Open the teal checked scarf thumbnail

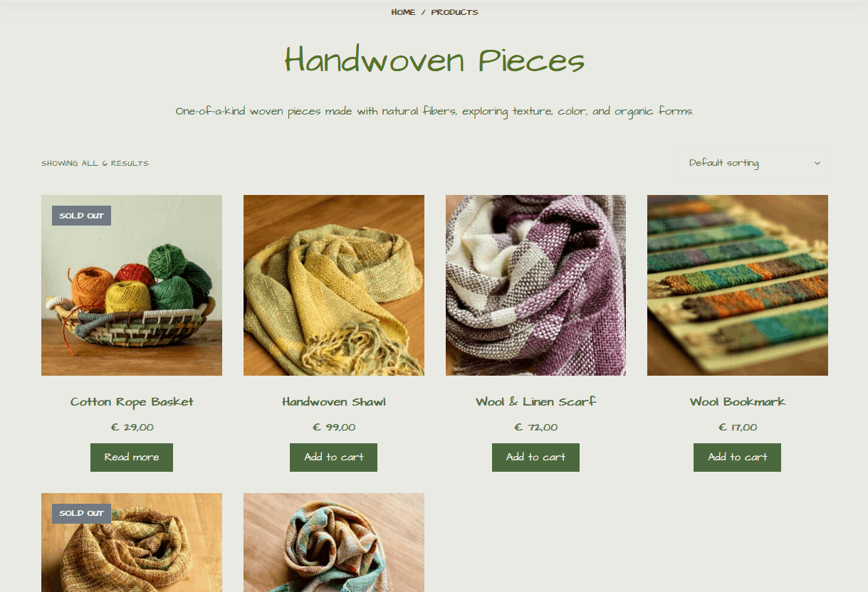point(334,543)
